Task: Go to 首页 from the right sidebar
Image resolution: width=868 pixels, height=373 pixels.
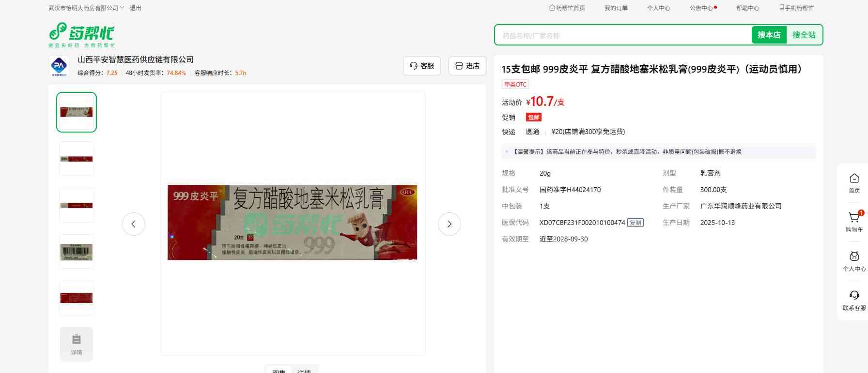Action: 854,183
